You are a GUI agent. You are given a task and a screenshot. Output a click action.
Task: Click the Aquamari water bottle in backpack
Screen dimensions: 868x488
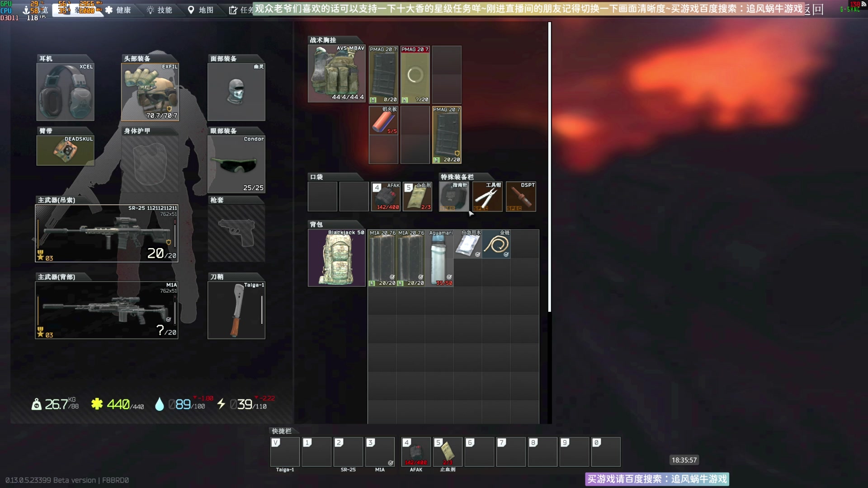pos(440,258)
